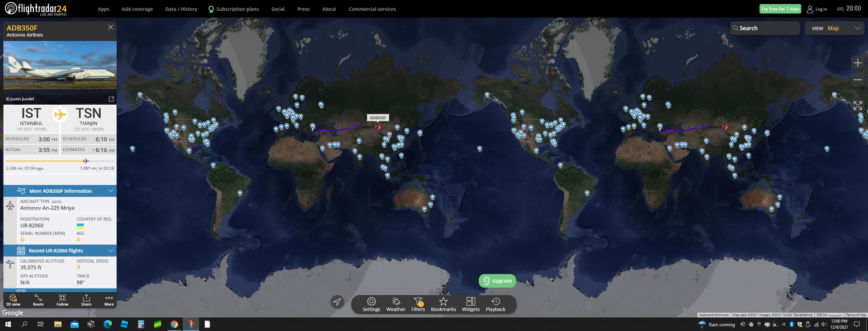Click the Ukraine flag under Country of Reg.
The height and width of the screenshot is (331, 868).
click(80, 226)
